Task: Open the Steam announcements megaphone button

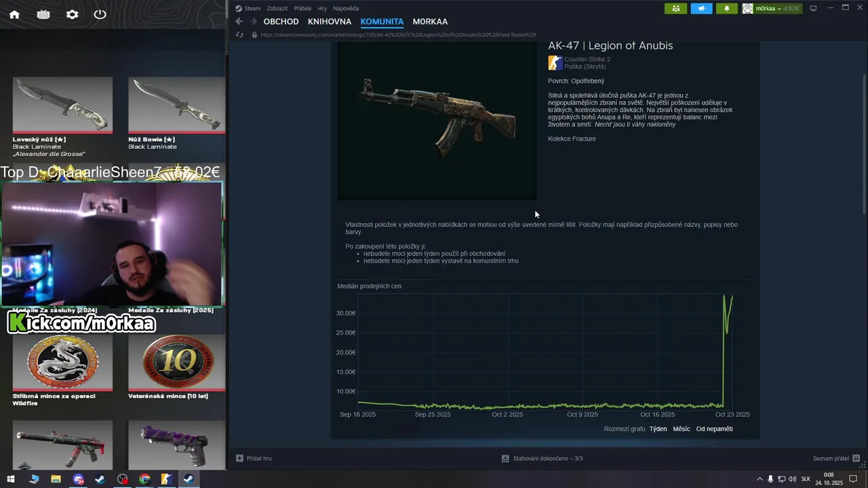Action: (702, 8)
